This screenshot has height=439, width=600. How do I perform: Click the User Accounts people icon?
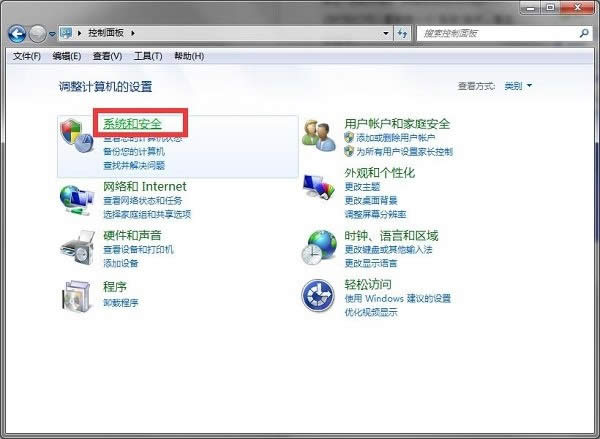pyautogui.click(x=320, y=137)
